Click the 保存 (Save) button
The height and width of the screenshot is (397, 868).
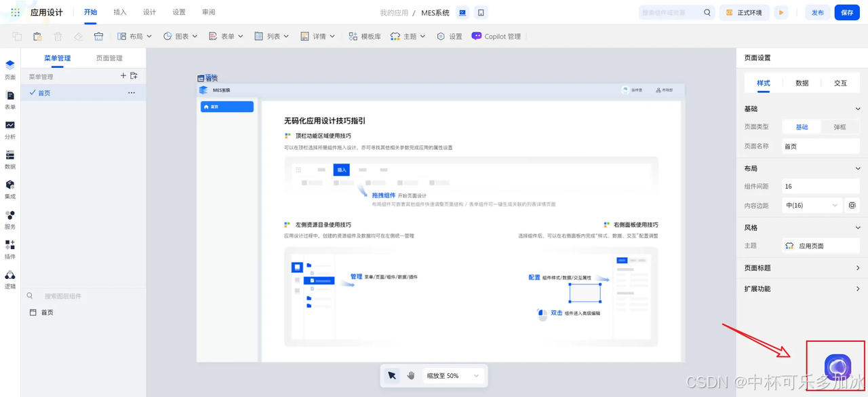(x=847, y=12)
